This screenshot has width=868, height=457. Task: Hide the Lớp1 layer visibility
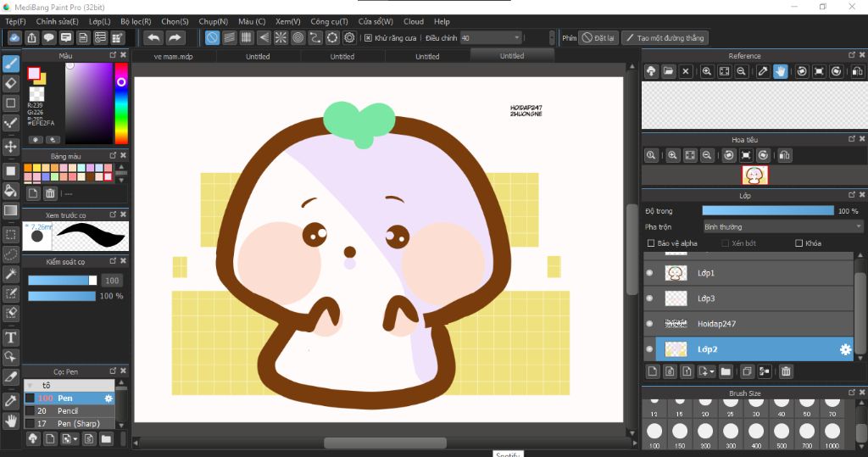tap(650, 273)
